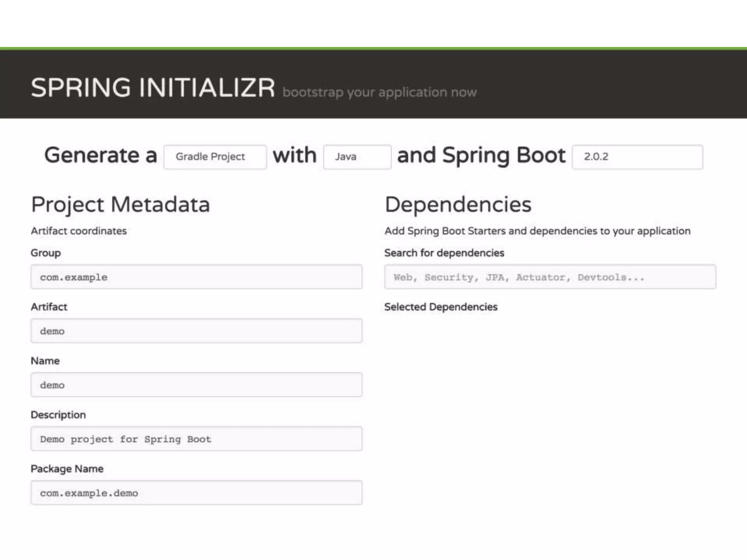Click the Artifact coordinates subtitle text

tap(79, 231)
